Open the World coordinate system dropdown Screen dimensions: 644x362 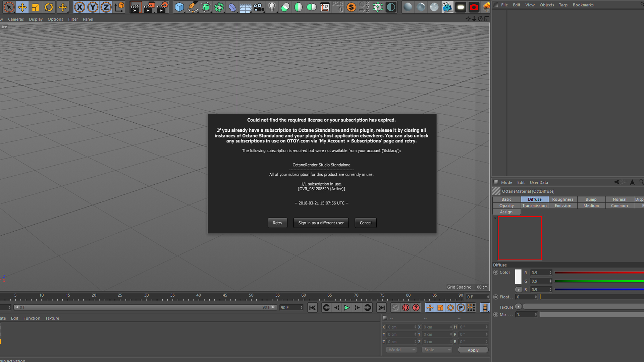[x=401, y=350]
